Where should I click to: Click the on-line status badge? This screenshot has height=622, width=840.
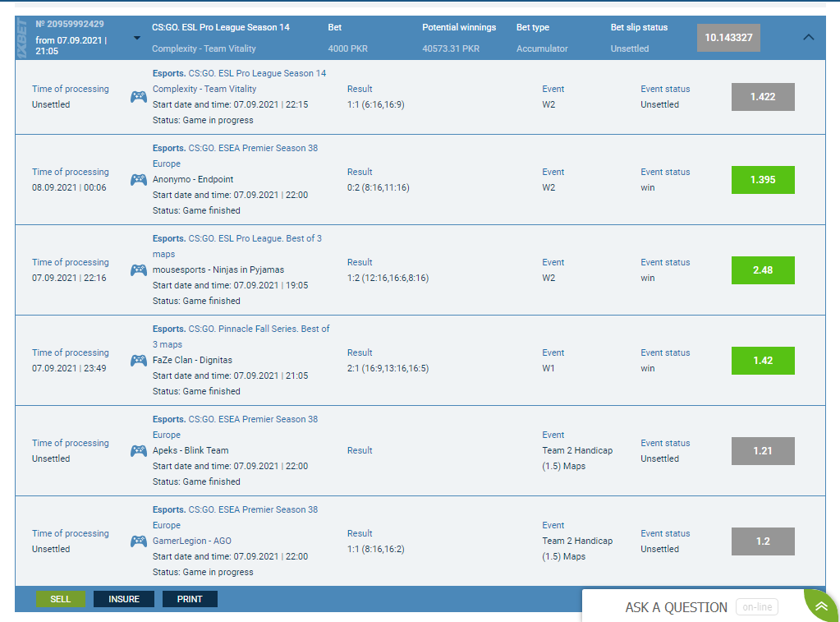coord(757,607)
